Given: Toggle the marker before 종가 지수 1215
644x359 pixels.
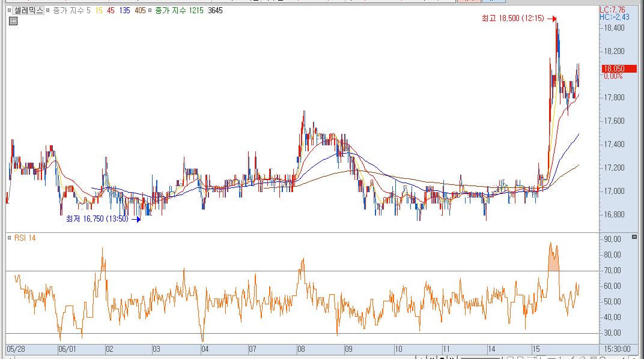Looking at the screenshot, I should click(150, 10).
